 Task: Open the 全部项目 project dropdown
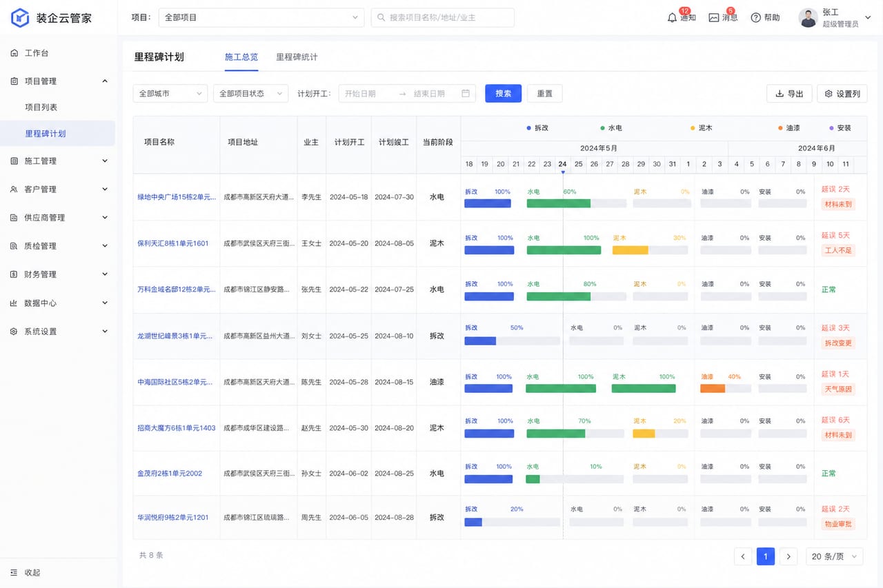point(261,18)
